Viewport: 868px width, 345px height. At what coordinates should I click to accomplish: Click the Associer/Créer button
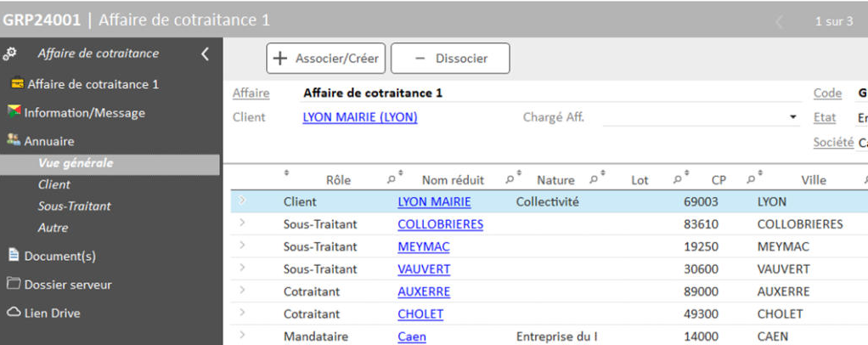[x=325, y=58]
